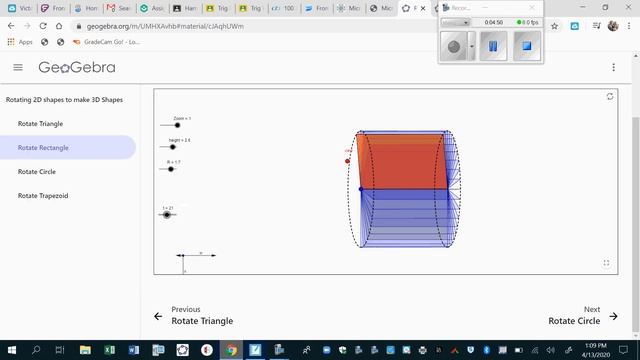Click the taskbar clock showing 1:09 PM

point(596,350)
